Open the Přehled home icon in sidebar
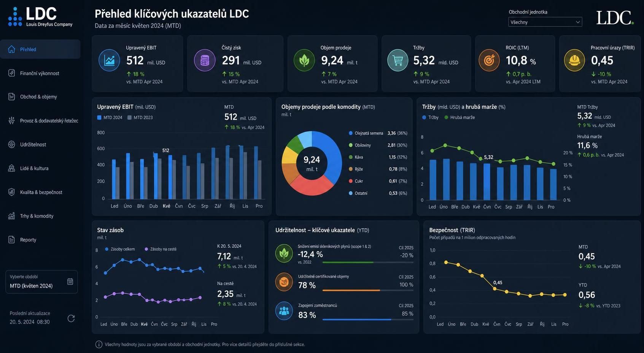The image size is (644, 353). coord(11,49)
